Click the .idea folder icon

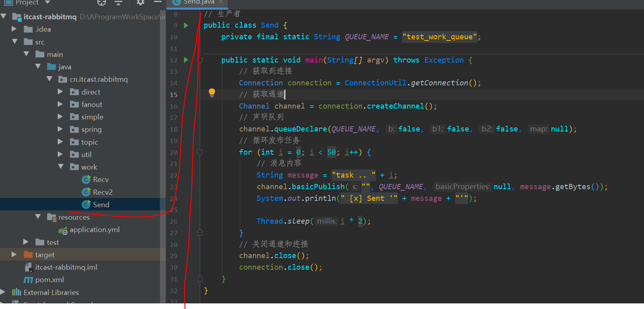(28, 29)
